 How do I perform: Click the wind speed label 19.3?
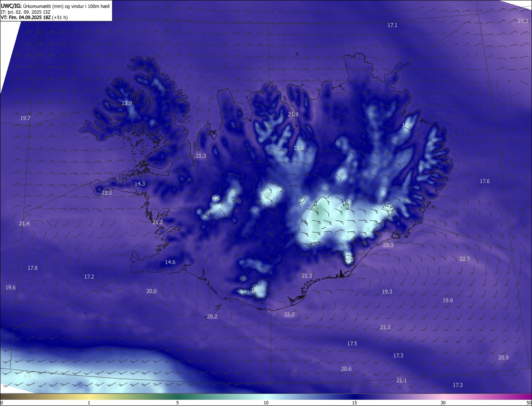(x=387, y=291)
